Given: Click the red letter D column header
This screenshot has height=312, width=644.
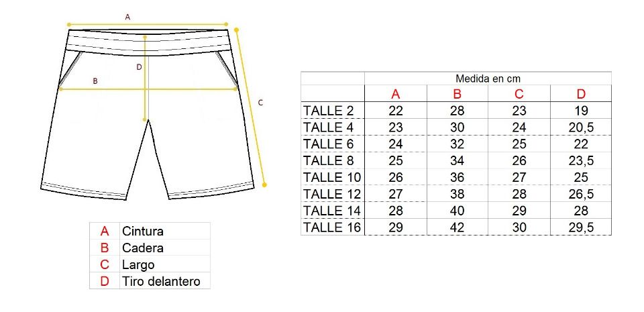Looking at the screenshot, I should 581,94.
